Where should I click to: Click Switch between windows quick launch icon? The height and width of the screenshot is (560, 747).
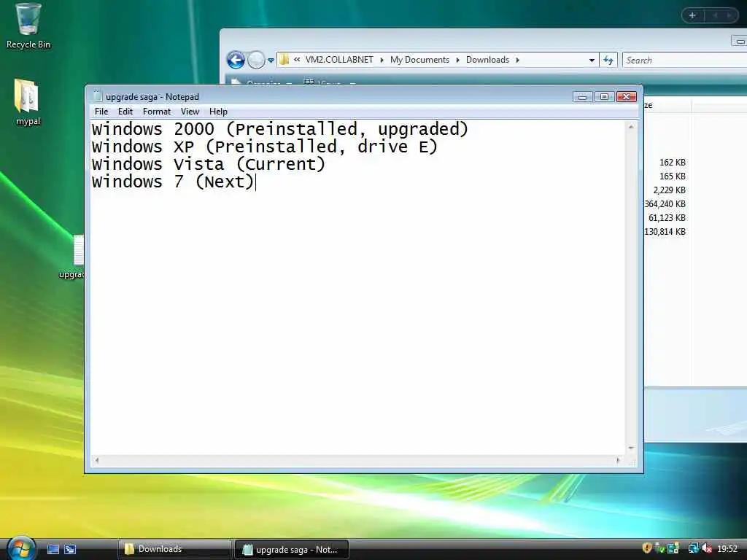(x=70, y=549)
